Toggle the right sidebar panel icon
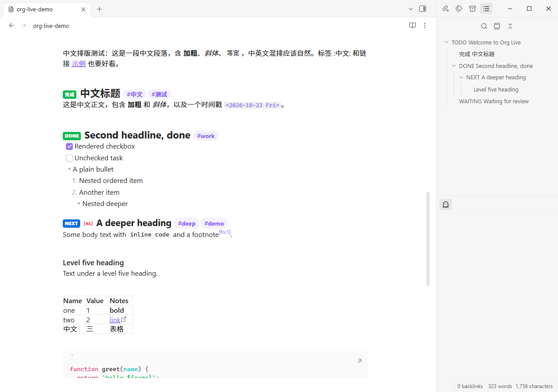Screen dimensions: 558x392 coord(422,9)
